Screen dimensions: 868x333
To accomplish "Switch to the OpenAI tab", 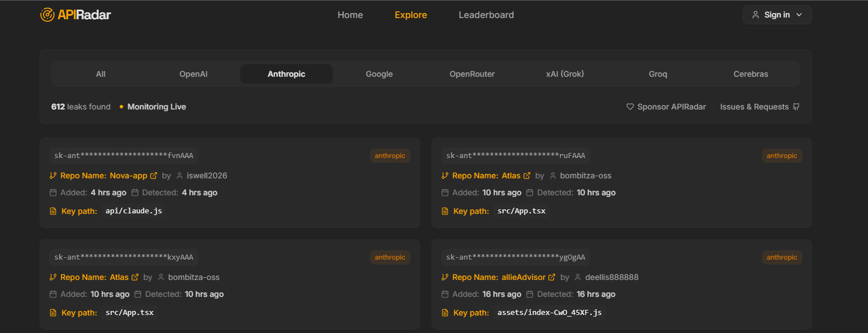I will coord(194,74).
